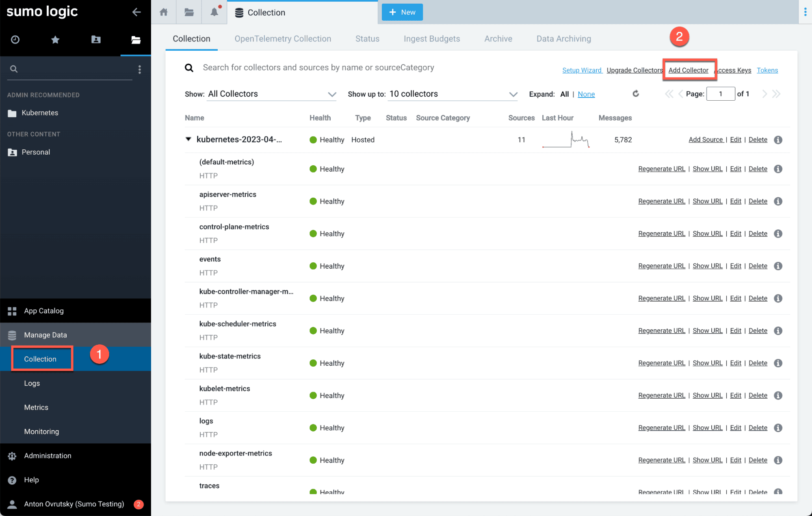Switch to the Ingest Budgets tab
The height and width of the screenshot is (516, 812).
click(431, 39)
